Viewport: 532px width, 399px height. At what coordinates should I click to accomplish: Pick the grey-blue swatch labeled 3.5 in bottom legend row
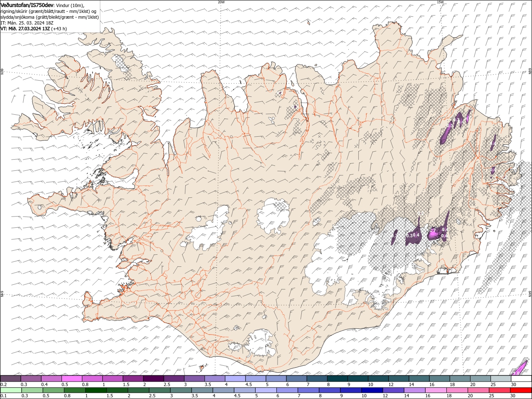[x=202, y=390]
